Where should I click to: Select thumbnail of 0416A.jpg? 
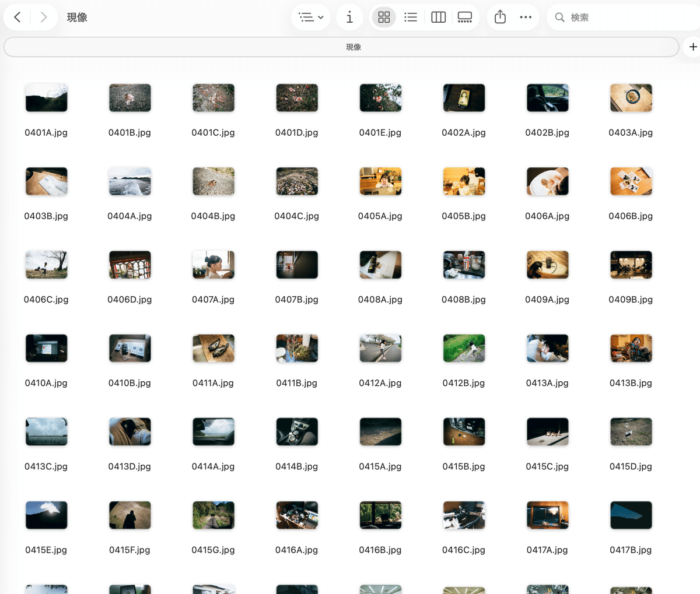click(x=297, y=515)
